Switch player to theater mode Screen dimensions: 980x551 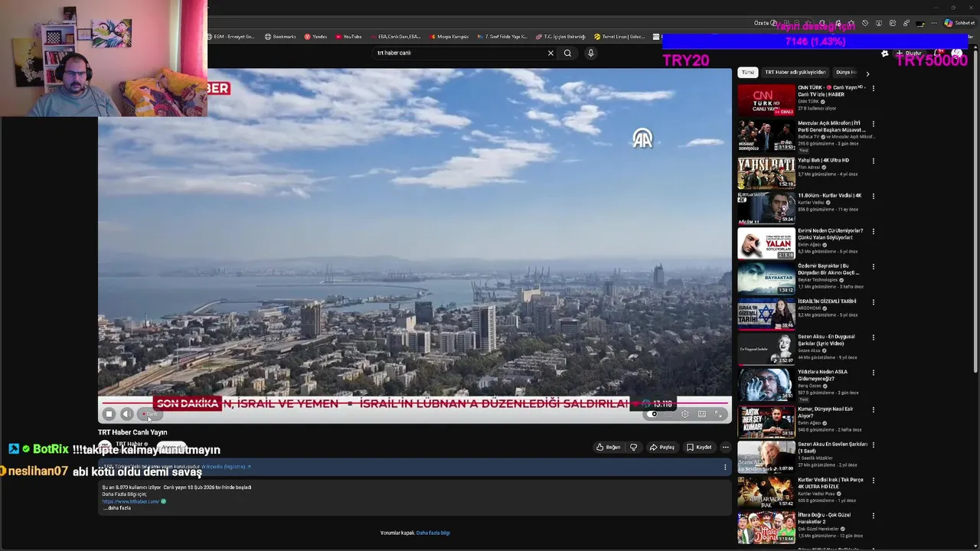click(x=702, y=414)
